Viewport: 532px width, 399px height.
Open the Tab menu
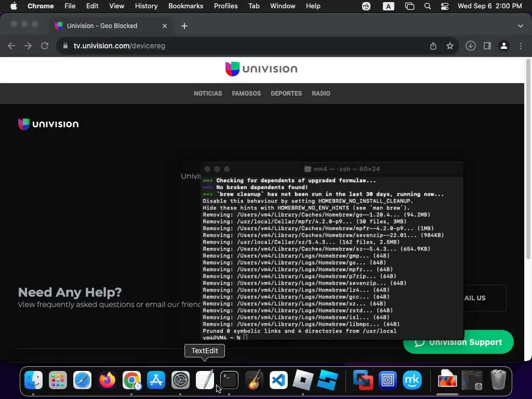[254, 6]
